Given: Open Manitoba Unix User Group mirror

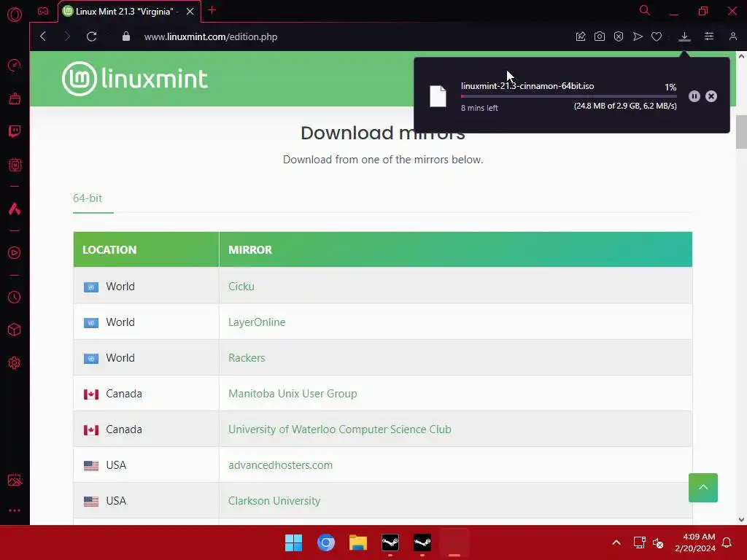Looking at the screenshot, I should coord(293,393).
